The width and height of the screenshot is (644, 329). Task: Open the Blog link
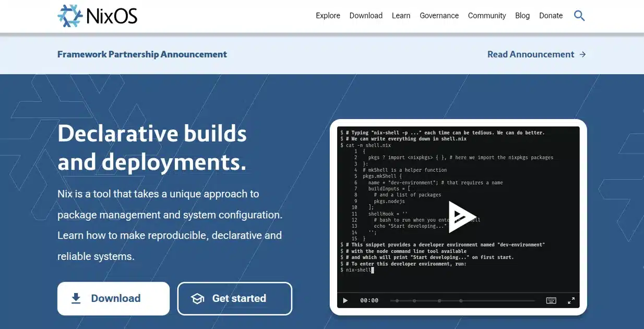tap(522, 16)
